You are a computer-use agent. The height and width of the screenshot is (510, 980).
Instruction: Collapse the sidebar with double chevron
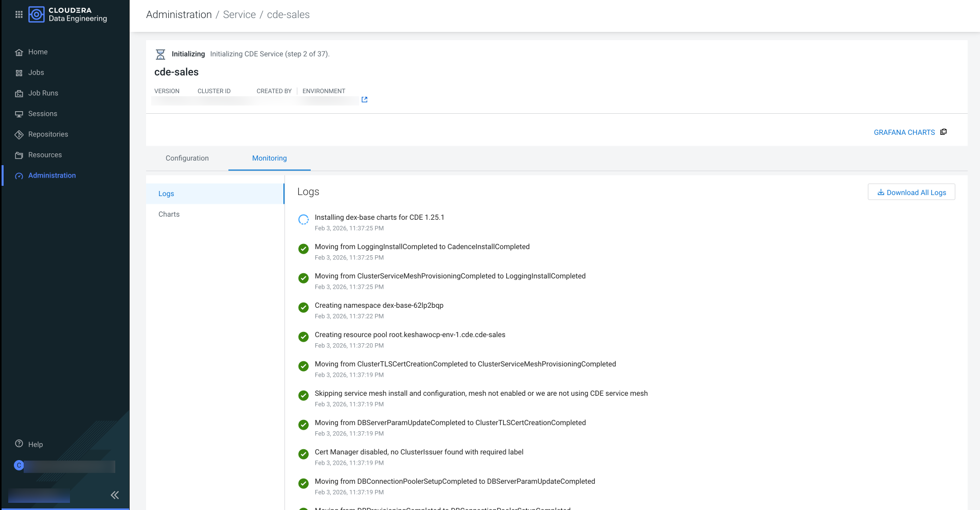tap(115, 495)
